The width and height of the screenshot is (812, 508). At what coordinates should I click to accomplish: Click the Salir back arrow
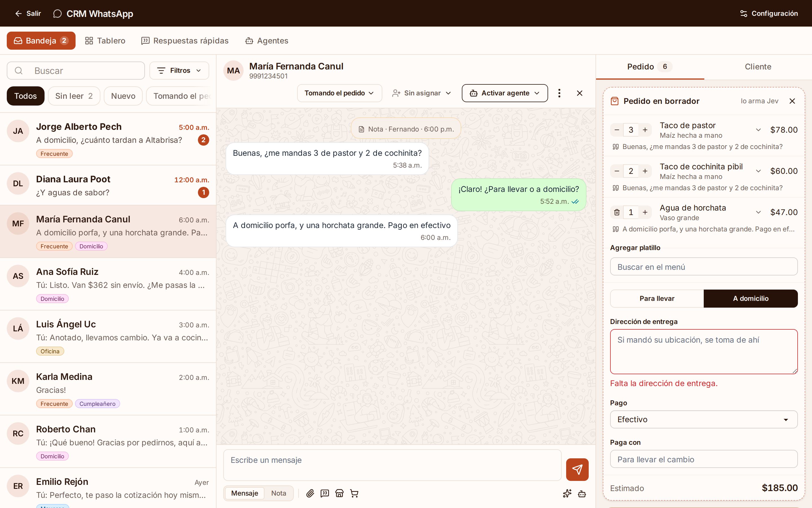click(x=28, y=14)
